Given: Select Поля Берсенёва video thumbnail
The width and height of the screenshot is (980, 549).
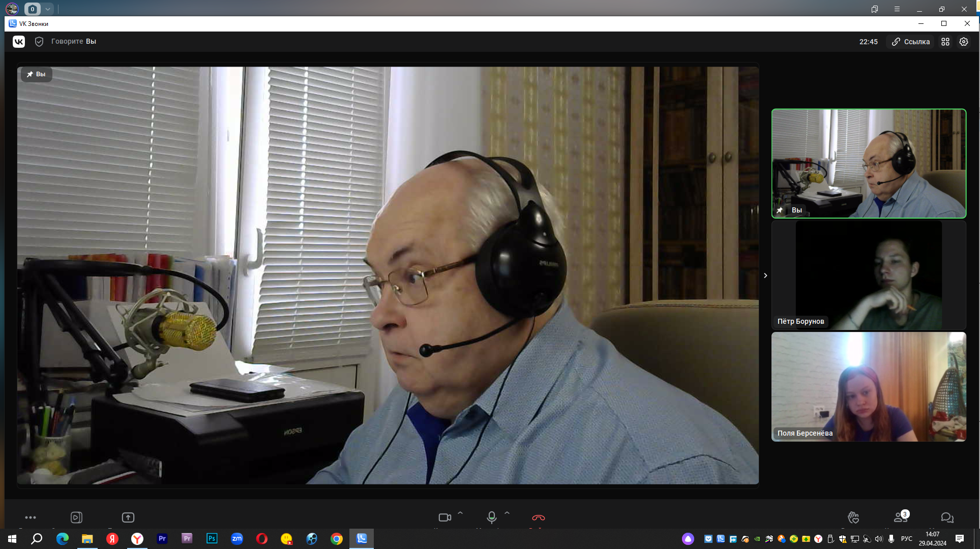Looking at the screenshot, I should [x=869, y=387].
